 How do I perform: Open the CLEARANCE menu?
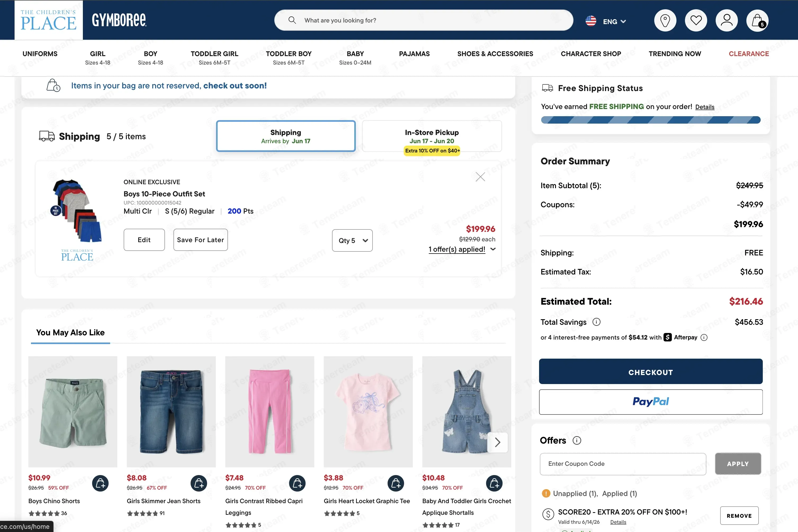coord(748,54)
